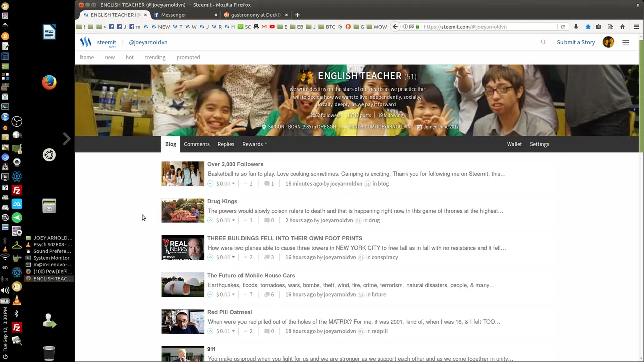Open the MINDS.COM/JOEYARNOLDVN profile link
The width and height of the screenshot is (644, 362).
379,127
